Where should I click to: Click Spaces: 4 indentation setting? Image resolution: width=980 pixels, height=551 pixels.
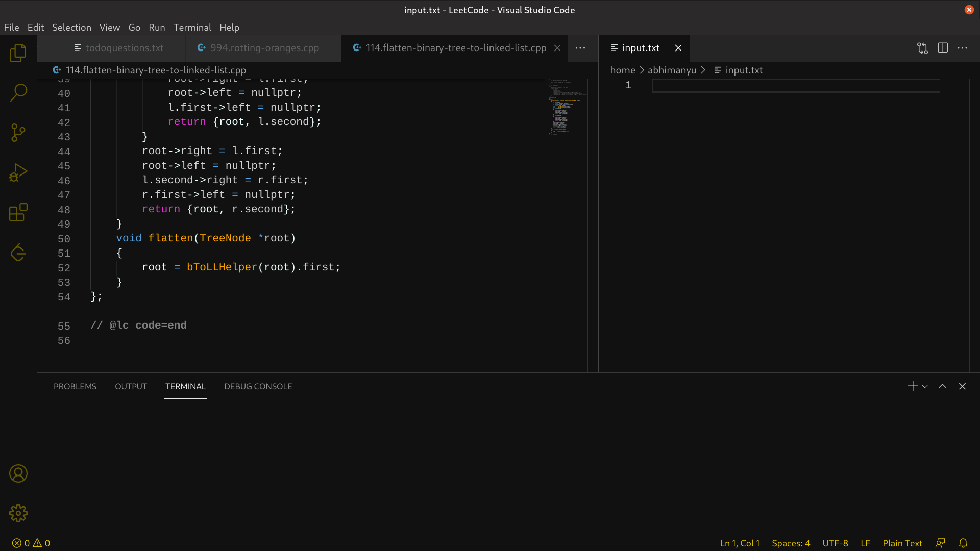coord(791,543)
